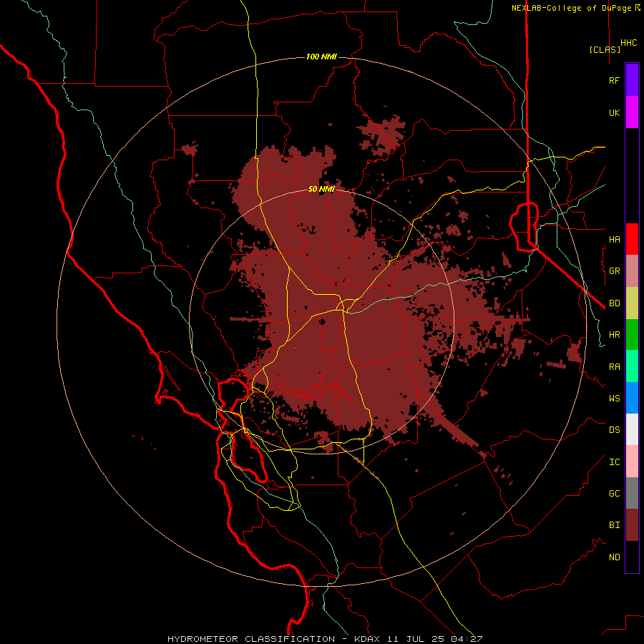Click the 'BI' legend label
Viewport: 644px width, 644px height.
tap(615, 525)
